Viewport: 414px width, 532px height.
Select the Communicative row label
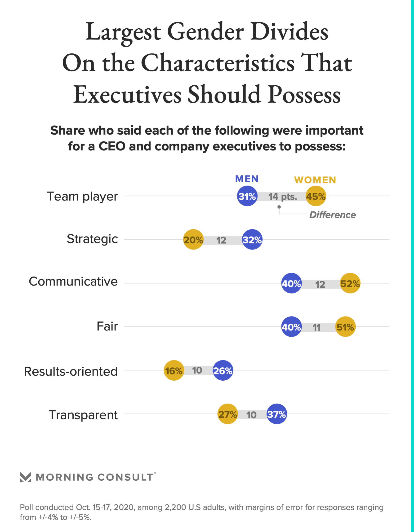tap(73, 281)
